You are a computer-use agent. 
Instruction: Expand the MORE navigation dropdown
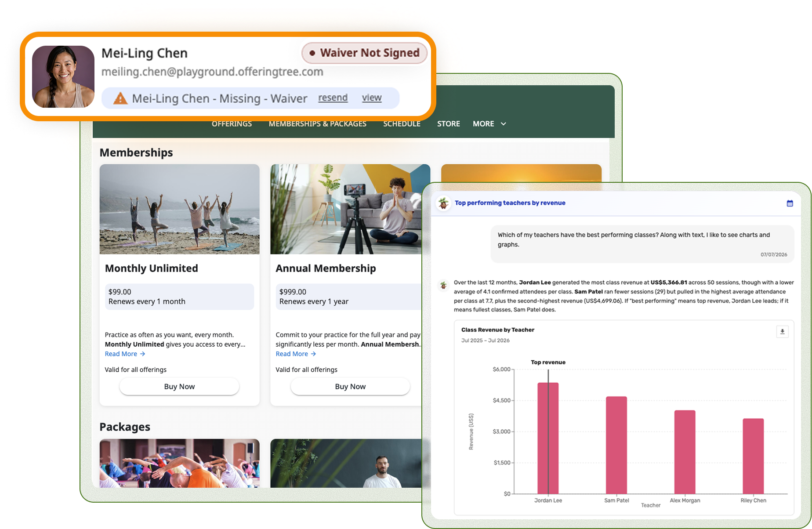coord(489,124)
